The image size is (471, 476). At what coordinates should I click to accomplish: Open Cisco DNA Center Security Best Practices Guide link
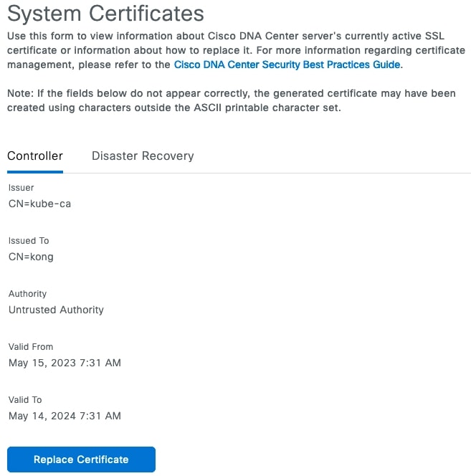click(287, 65)
